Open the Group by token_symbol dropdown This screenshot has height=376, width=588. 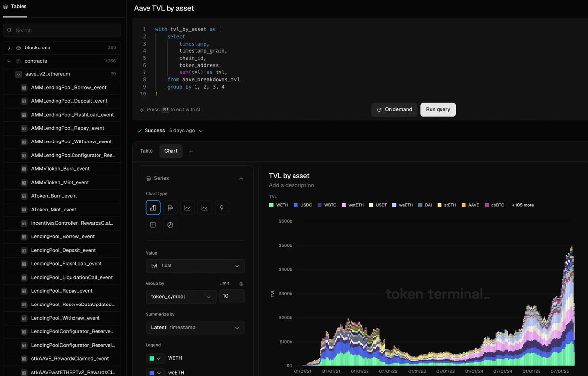click(181, 297)
